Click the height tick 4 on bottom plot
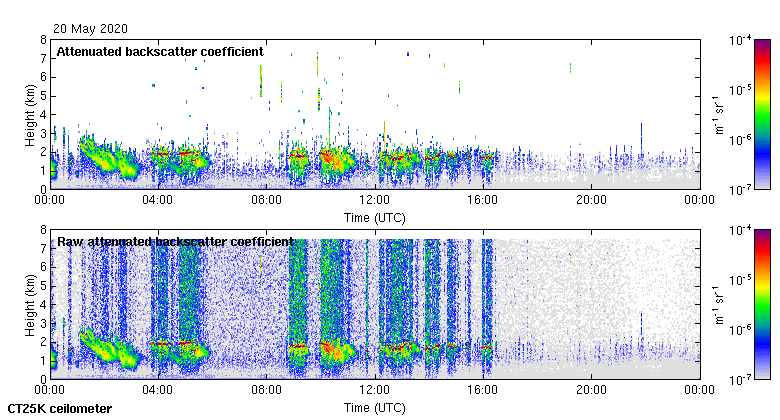Image resolution: width=780 pixels, height=420 pixels. 44,305
